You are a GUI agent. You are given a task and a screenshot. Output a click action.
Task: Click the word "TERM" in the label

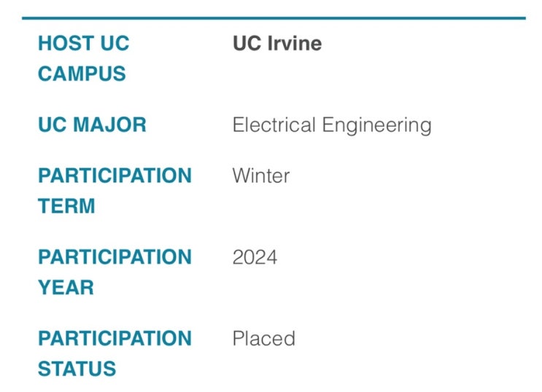[66, 206]
